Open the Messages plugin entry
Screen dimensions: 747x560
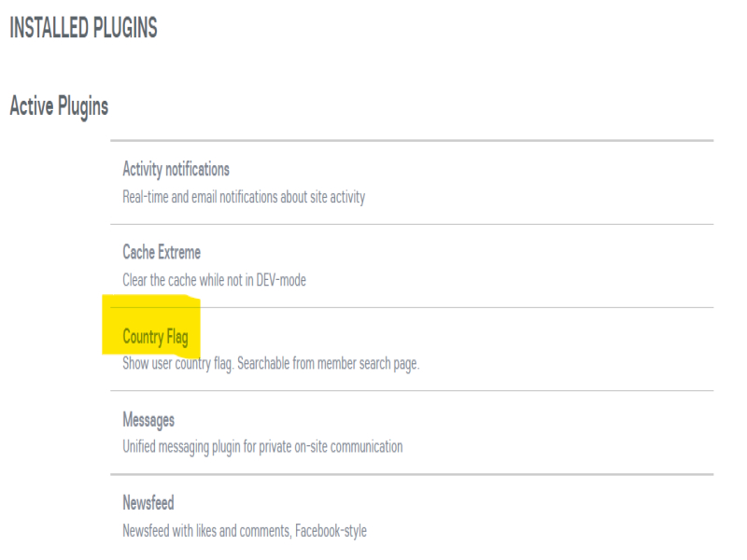(x=148, y=420)
